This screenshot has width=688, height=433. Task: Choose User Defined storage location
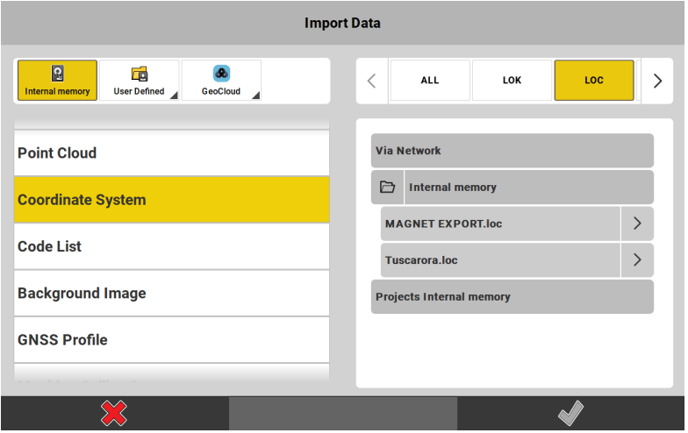pos(139,81)
